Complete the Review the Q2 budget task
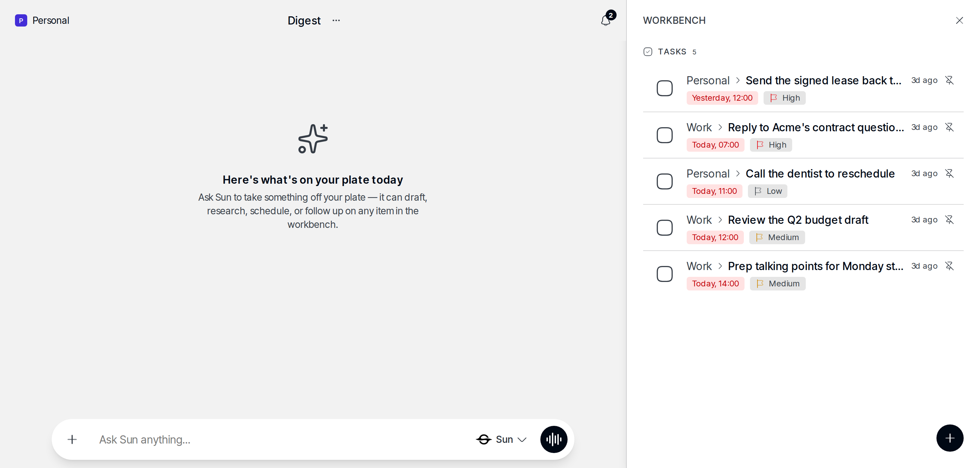The height and width of the screenshot is (468, 980). tap(665, 228)
